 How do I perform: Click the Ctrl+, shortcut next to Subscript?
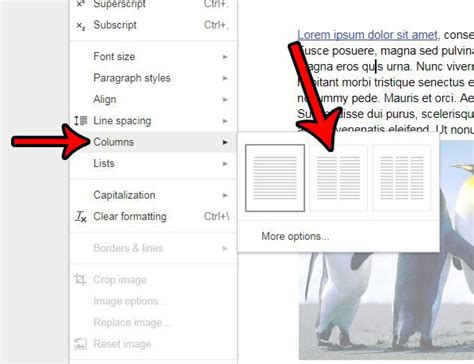coord(217,25)
